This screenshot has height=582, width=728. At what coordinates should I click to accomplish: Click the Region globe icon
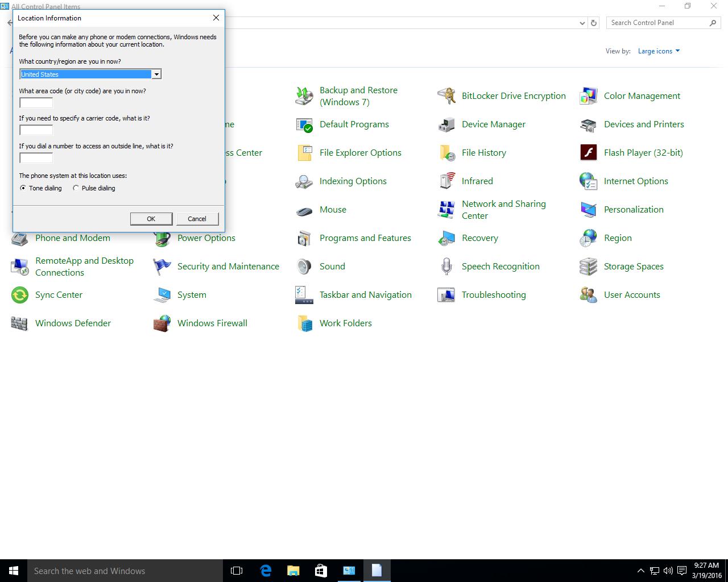click(x=589, y=238)
